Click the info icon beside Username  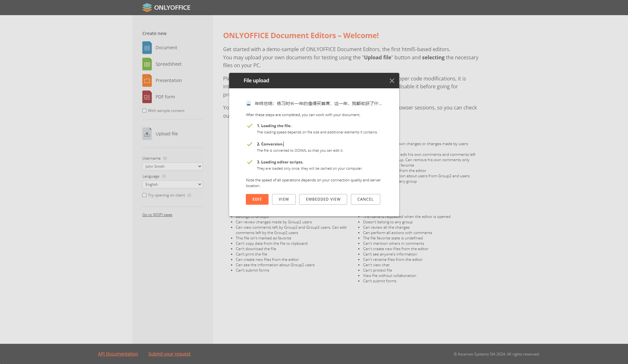tap(165, 158)
